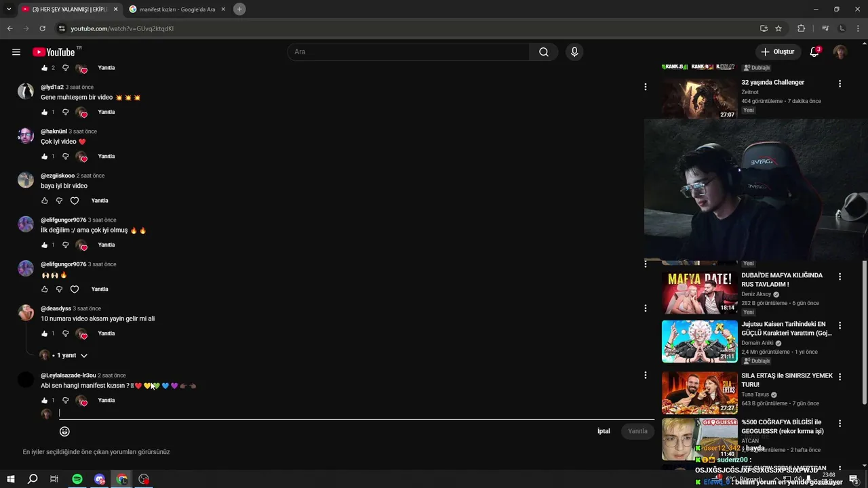Dislike @lyd1a2's comment
Image resolution: width=868 pixels, height=488 pixels.
pyautogui.click(x=66, y=112)
